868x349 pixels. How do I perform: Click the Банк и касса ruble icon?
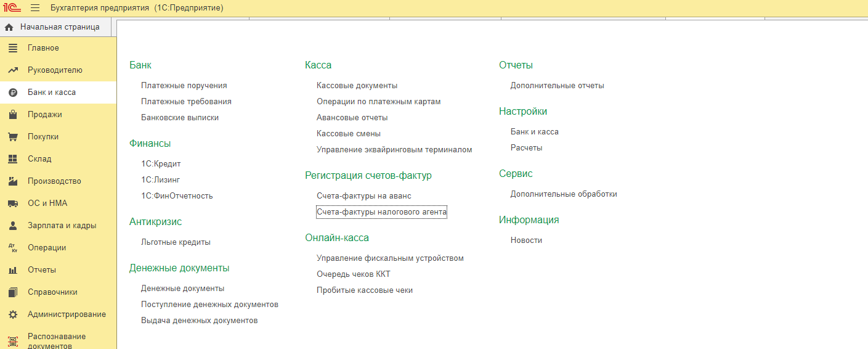(x=13, y=92)
